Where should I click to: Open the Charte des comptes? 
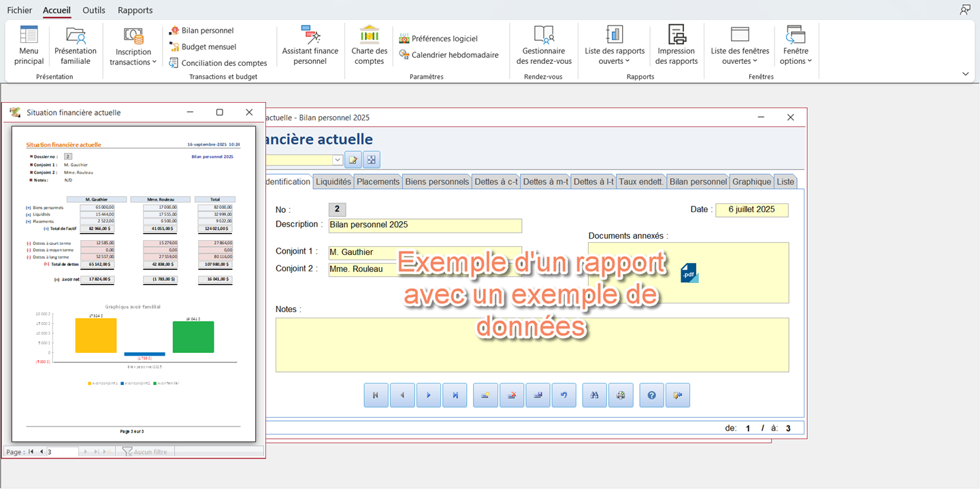coord(370,46)
